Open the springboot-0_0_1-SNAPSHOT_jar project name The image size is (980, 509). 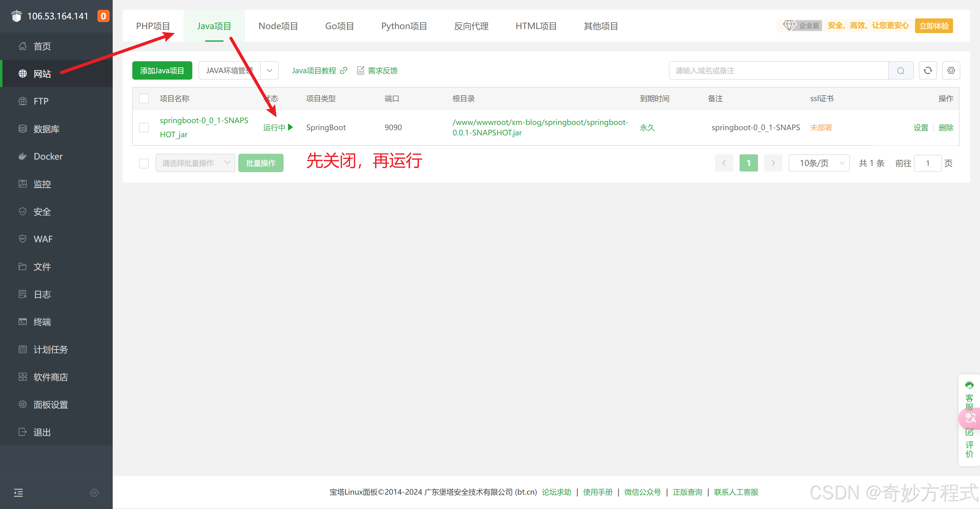pyautogui.click(x=204, y=127)
